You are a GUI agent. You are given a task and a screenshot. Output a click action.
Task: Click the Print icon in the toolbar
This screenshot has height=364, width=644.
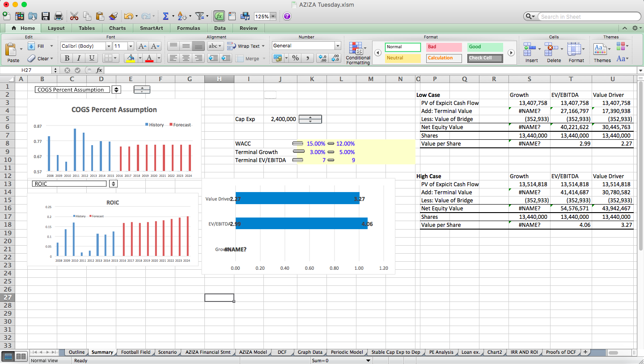click(58, 16)
